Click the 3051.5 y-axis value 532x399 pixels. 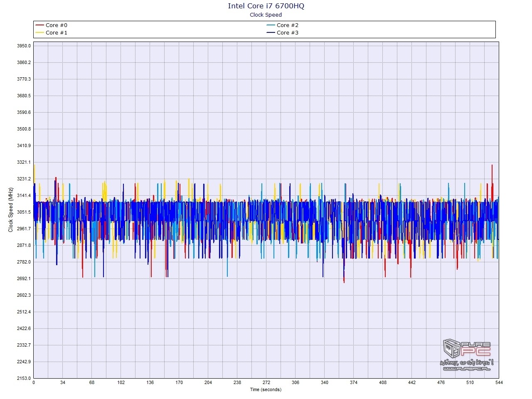pos(24,212)
